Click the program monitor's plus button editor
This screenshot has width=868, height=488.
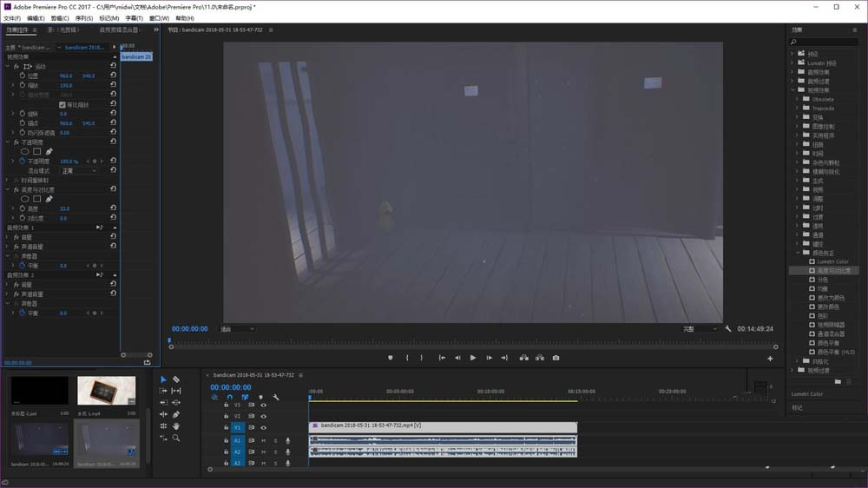[x=769, y=359]
